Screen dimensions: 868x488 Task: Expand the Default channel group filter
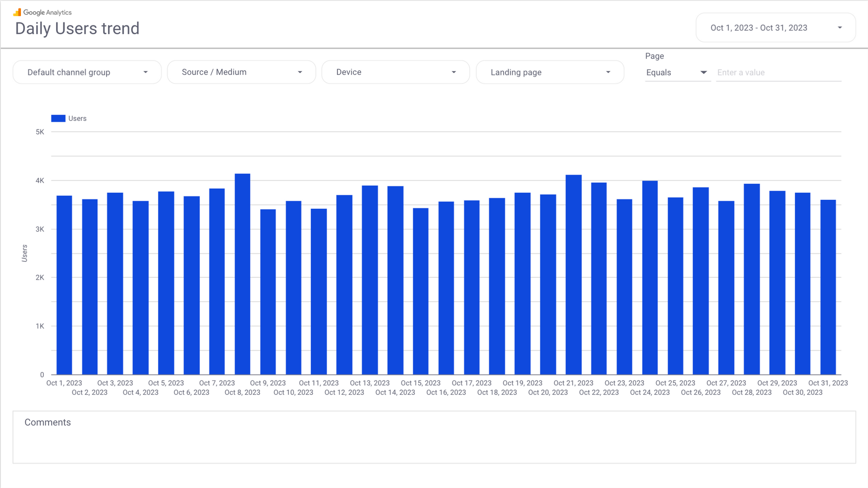pyautogui.click(x=87, y=72)
